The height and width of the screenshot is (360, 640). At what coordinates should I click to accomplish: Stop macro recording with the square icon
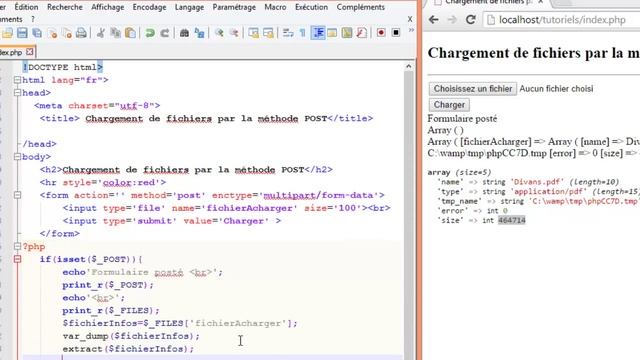pos(396,33)
